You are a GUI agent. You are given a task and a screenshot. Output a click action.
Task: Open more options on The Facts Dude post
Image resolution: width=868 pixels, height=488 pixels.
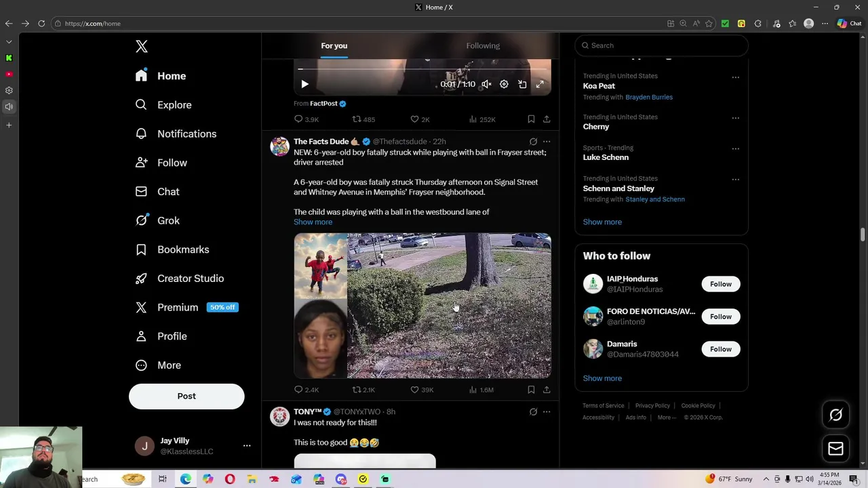point(547,142)
